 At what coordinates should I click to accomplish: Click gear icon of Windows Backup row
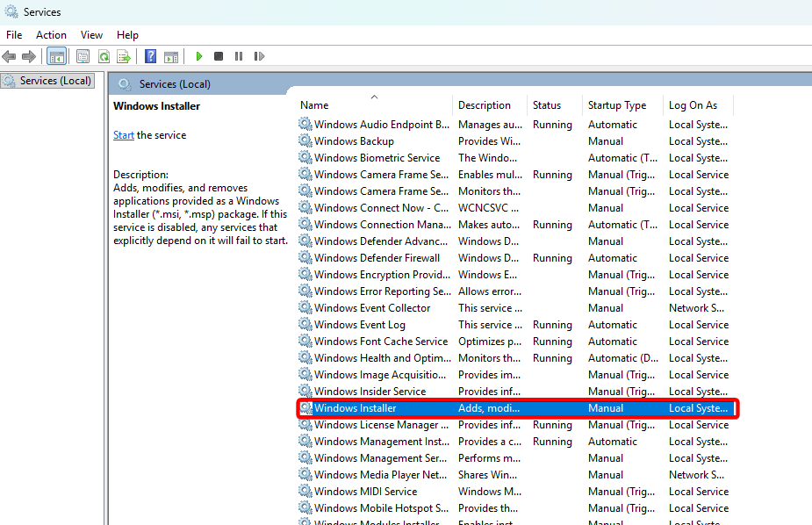click(x=305, y=140)
